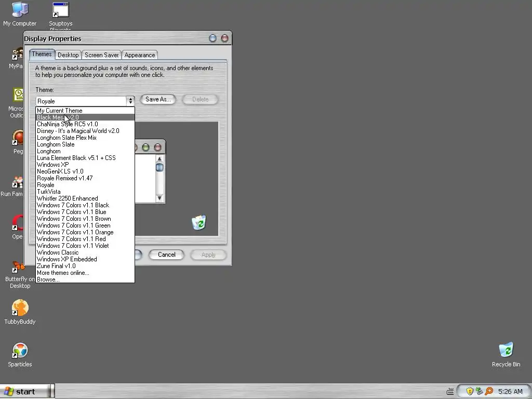Select the Royale entry in list

click(85, 185)
